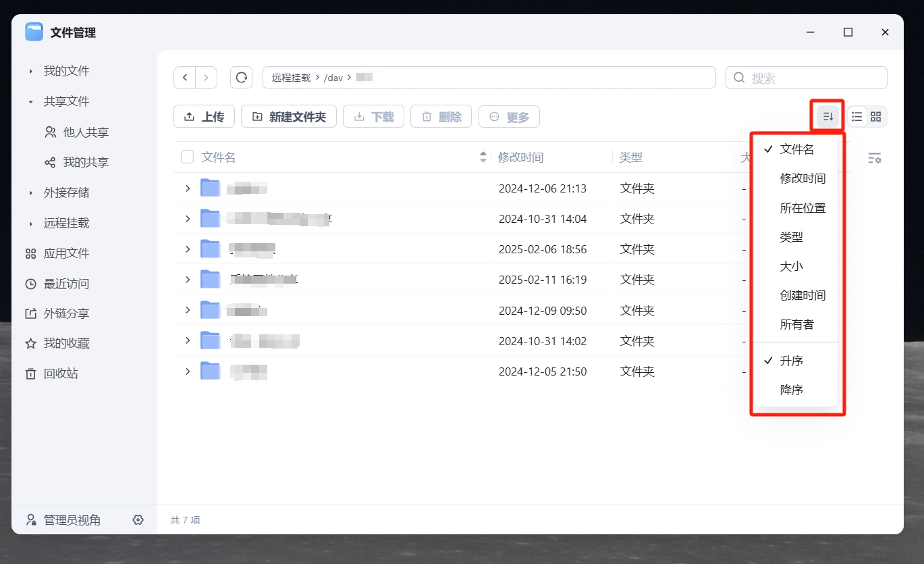Go forward with the right arrow button

coord(207,78)
